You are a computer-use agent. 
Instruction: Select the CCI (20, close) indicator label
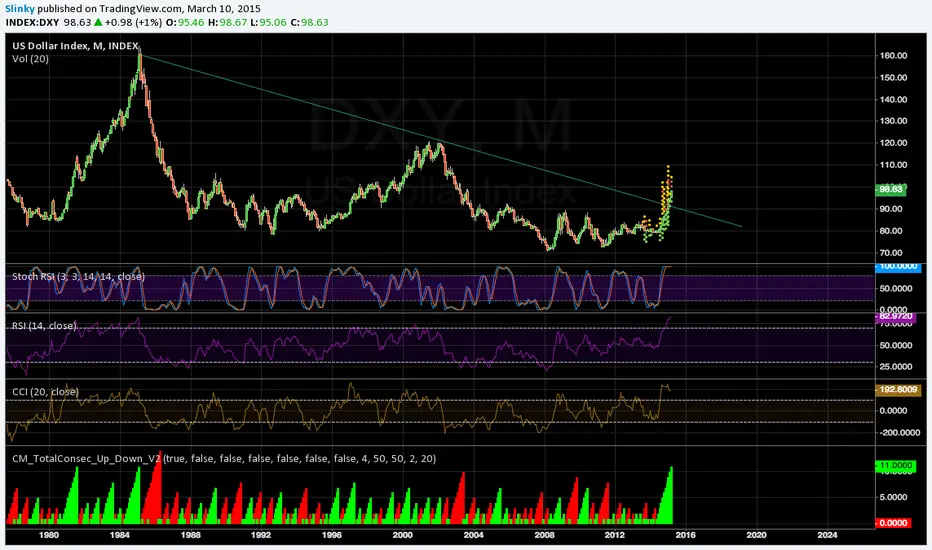[x=45, y=392]
